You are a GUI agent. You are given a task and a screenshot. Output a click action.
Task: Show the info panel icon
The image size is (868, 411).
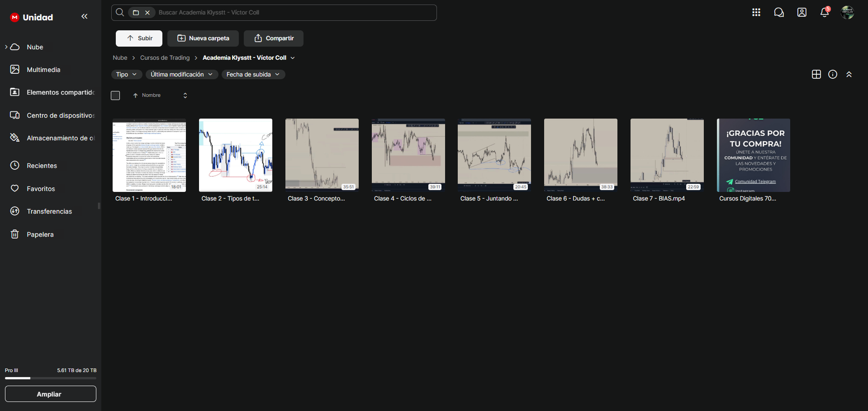(x=833, y=74)
